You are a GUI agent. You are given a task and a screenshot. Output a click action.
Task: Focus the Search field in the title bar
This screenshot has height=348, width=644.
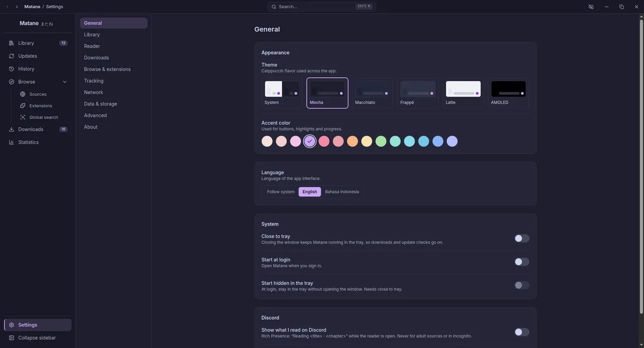tap(322, 7)
